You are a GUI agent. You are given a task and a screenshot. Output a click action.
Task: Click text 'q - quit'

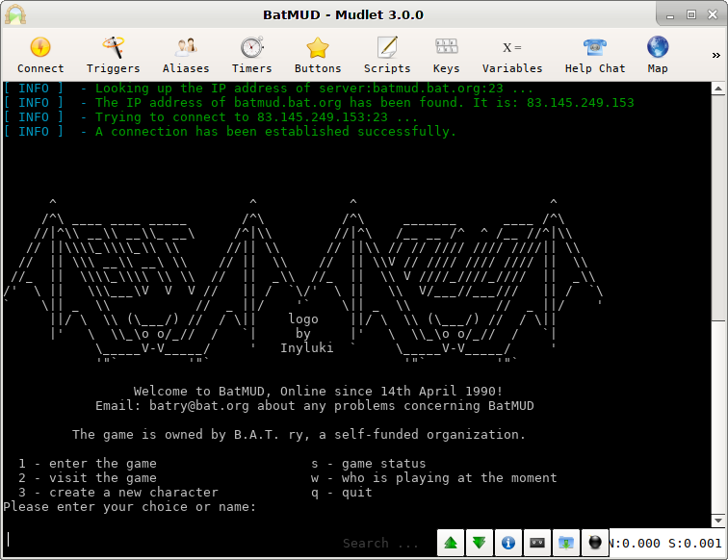pyautogui.click(x=341, y=492)
